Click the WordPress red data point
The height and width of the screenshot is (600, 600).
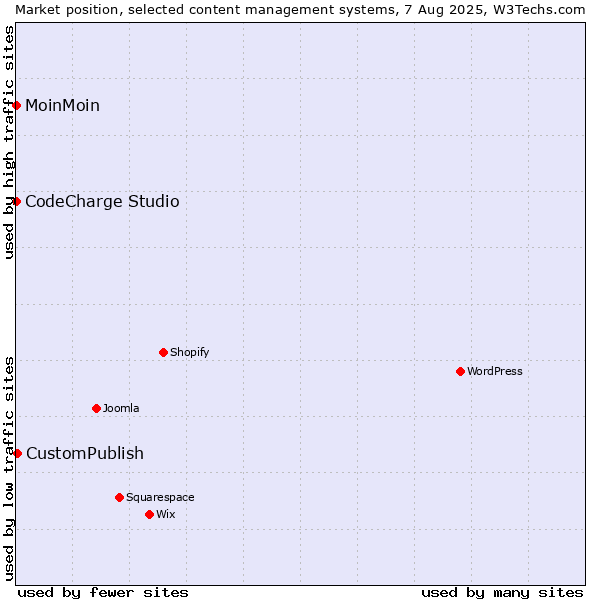[x=460, y=372]
